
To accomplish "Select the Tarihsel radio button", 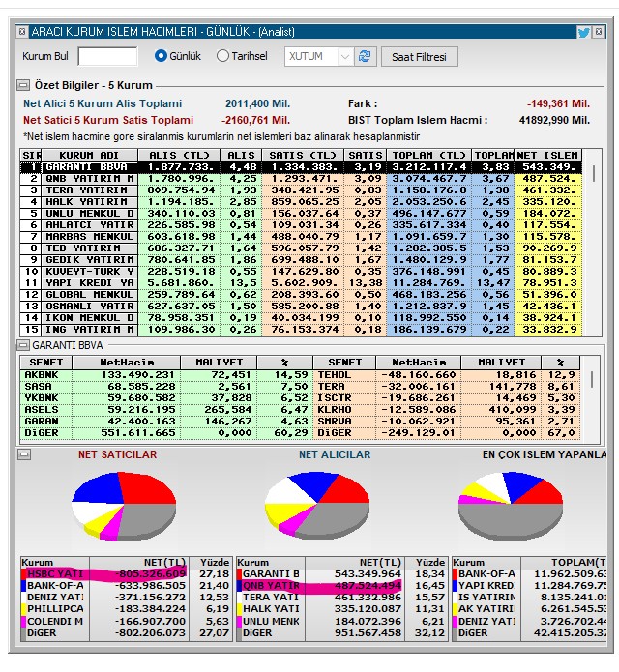I will point(222,56).
